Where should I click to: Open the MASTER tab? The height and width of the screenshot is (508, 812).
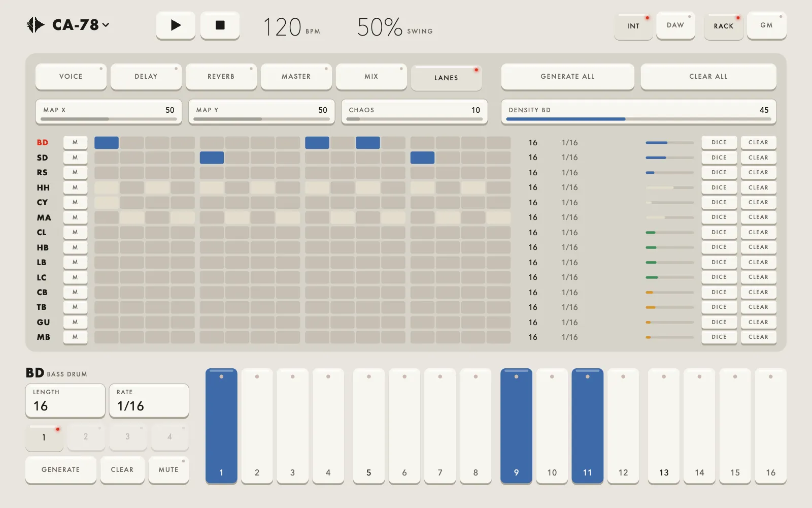click(296, 76)
